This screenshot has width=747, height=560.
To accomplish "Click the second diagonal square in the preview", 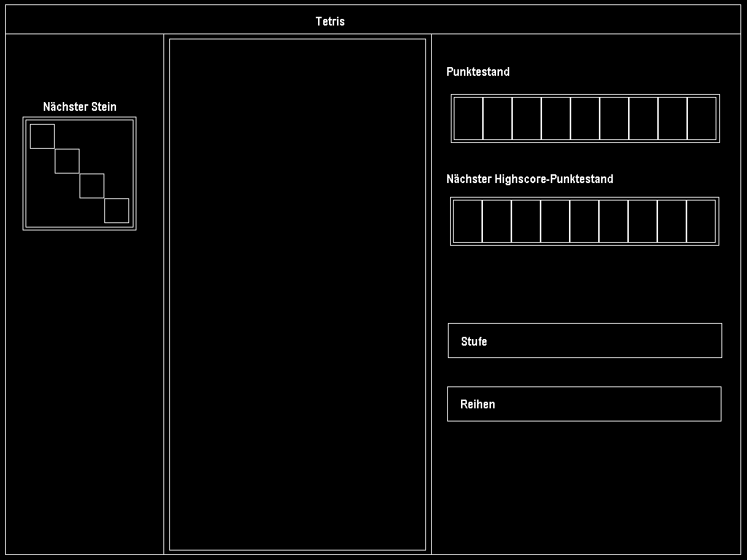I will coord(67,161).
